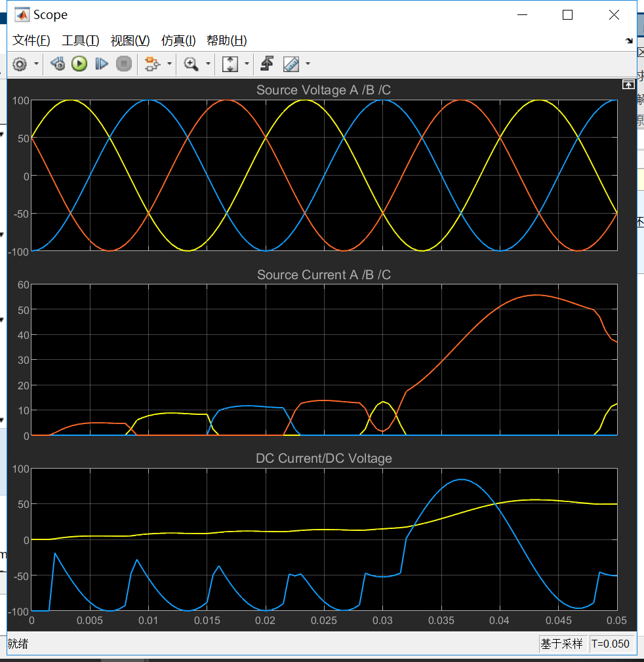This screenshot has height=662, width=644.
Task: Open the cursor measurements ruler icon
Action: coord(291,64)
